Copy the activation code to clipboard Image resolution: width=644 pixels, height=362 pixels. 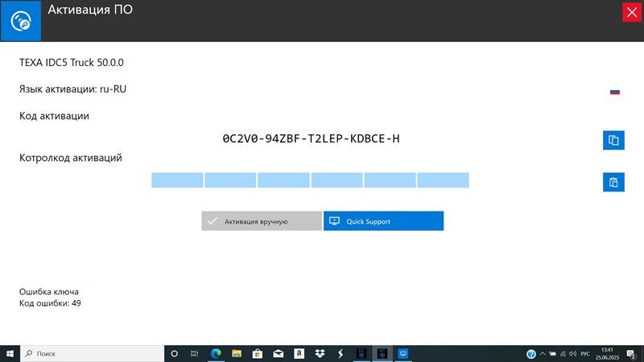[x=613, y=140]
